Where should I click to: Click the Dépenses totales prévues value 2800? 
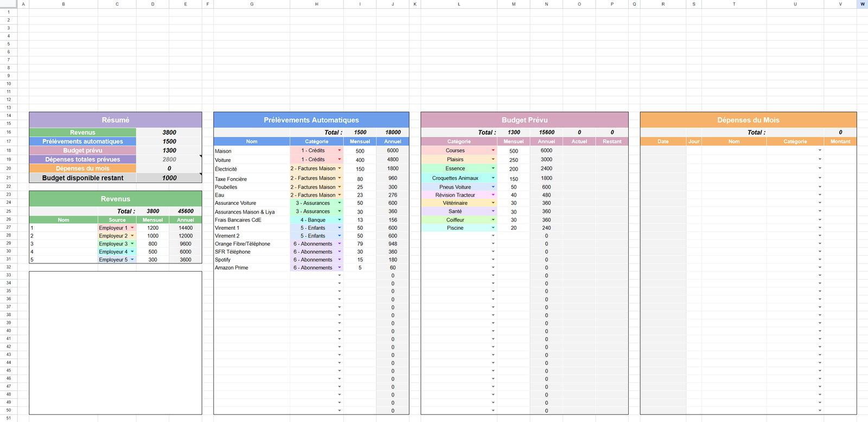point(169,160)
